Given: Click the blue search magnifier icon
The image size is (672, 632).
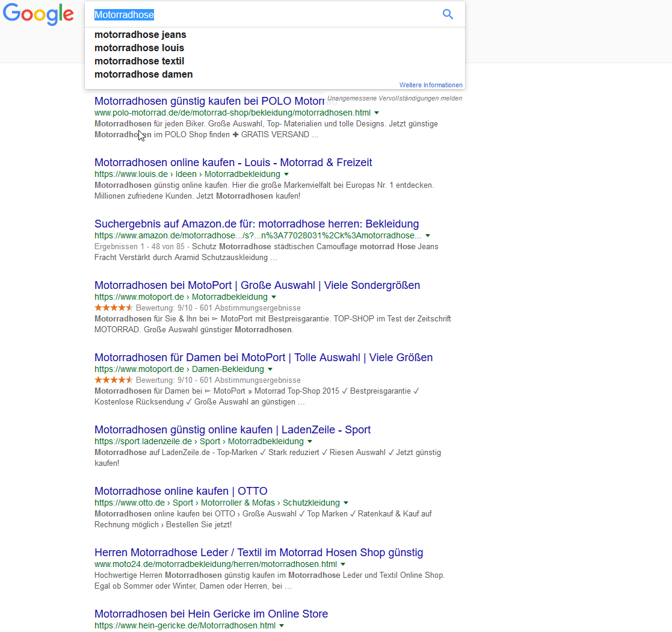Looking at the screenshot, I should click(x=448, y=14).
